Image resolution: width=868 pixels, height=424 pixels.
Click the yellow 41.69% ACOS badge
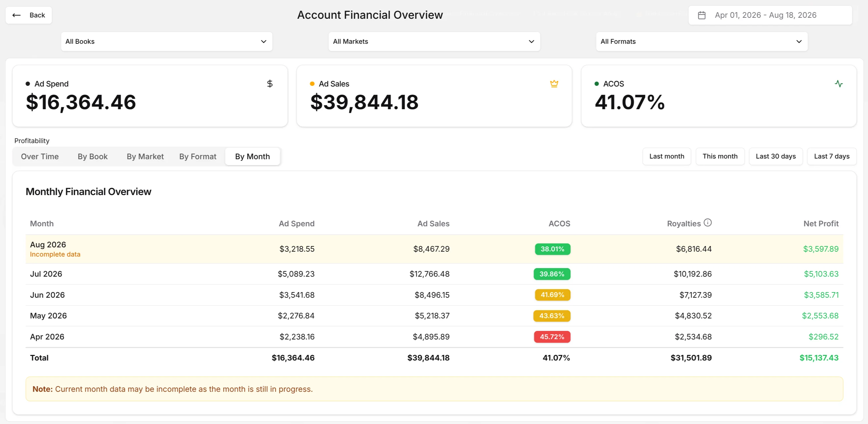pos(552,295)
